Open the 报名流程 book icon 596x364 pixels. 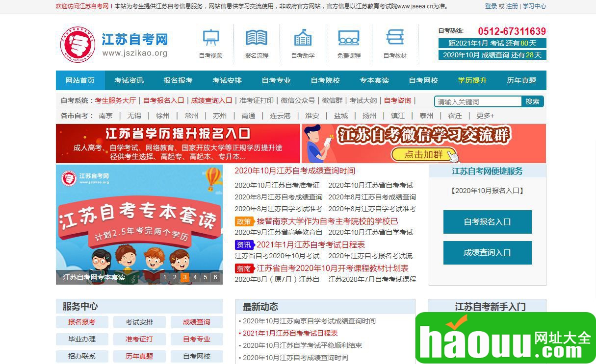click(x=257, y=38)
